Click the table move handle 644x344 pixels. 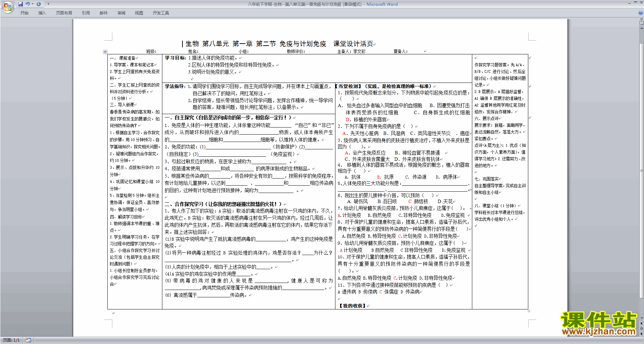pos(105,52)
